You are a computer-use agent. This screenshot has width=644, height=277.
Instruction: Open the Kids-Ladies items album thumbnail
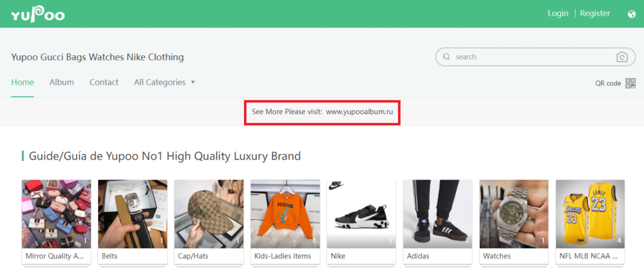click(x=286, y=214)
